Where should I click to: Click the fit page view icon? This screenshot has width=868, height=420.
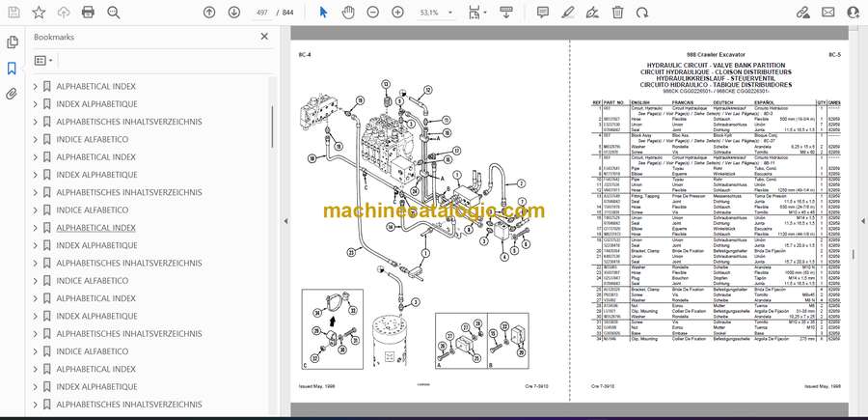[474, 13]
